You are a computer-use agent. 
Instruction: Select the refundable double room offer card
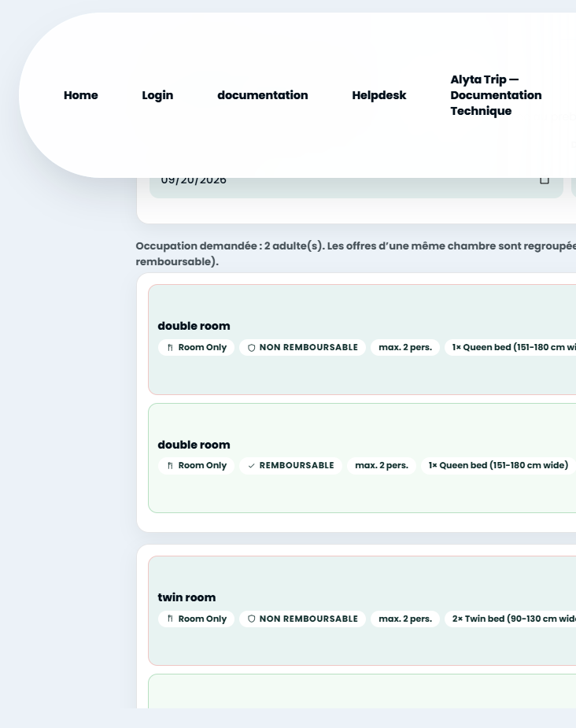pos(362,458)
